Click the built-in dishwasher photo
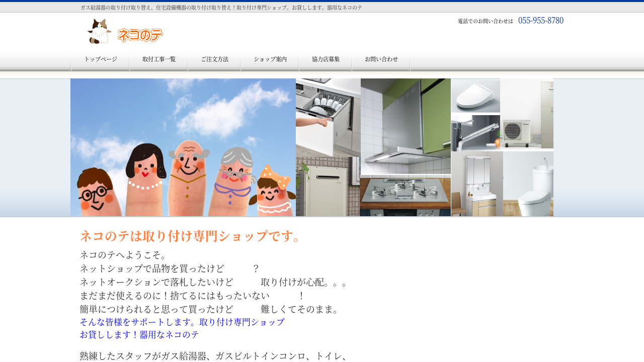Viewport: 644px width, 362px height. pyautogui.click(x=328, y=117)
